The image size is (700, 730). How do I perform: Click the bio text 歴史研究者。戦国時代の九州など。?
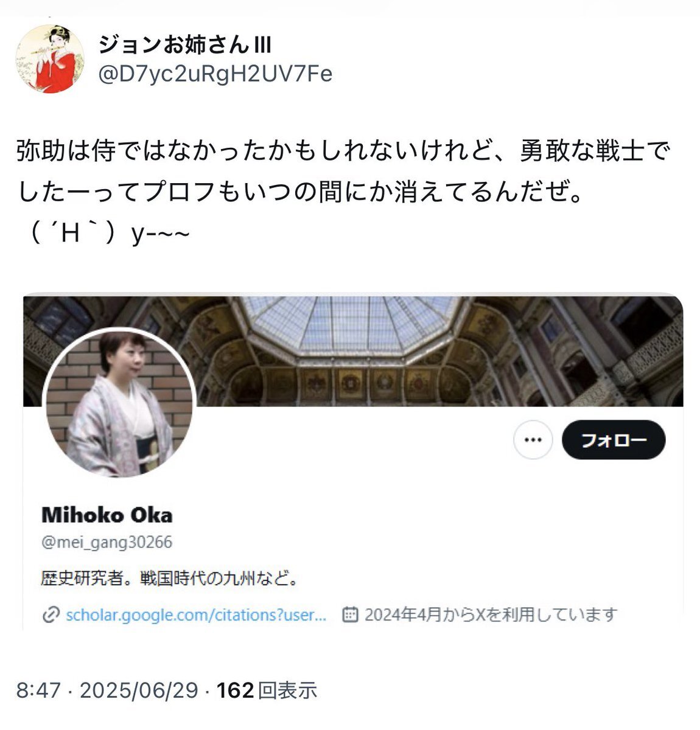(170, 578)
